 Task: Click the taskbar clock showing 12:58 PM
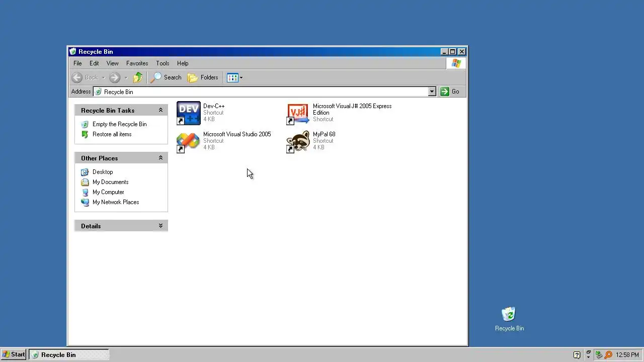tap(627, 355)
